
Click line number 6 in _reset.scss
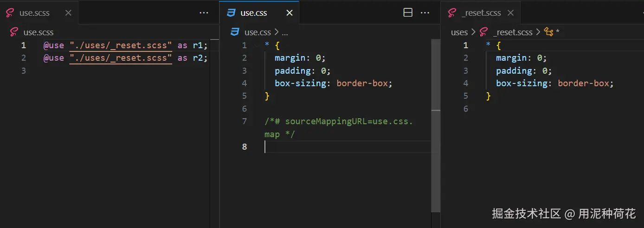[x=466, y=109]
